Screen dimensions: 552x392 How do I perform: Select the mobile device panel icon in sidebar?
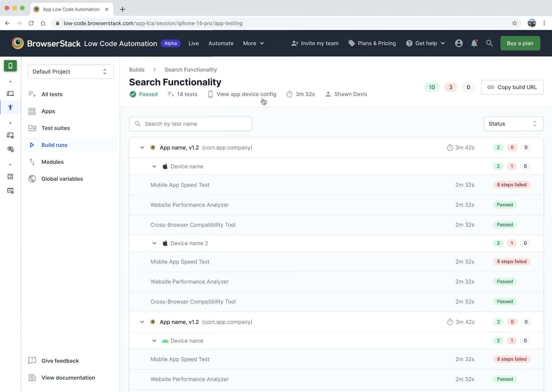(10, 66)
